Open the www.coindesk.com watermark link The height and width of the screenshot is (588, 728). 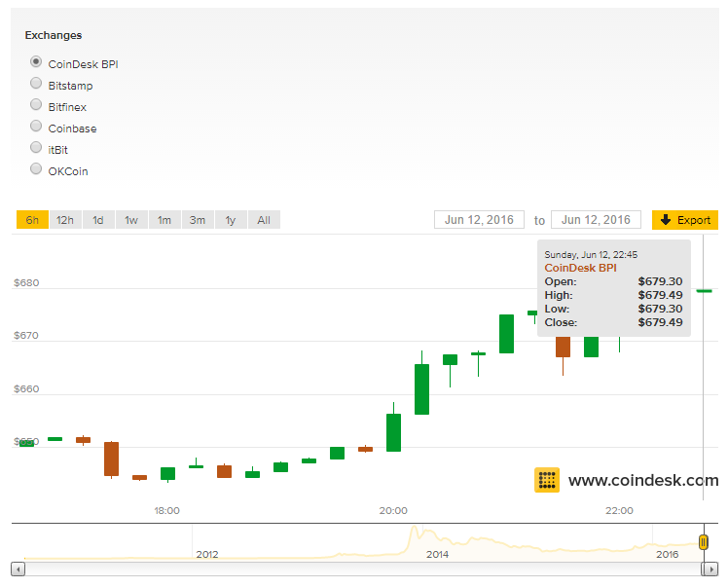point(643,480)
